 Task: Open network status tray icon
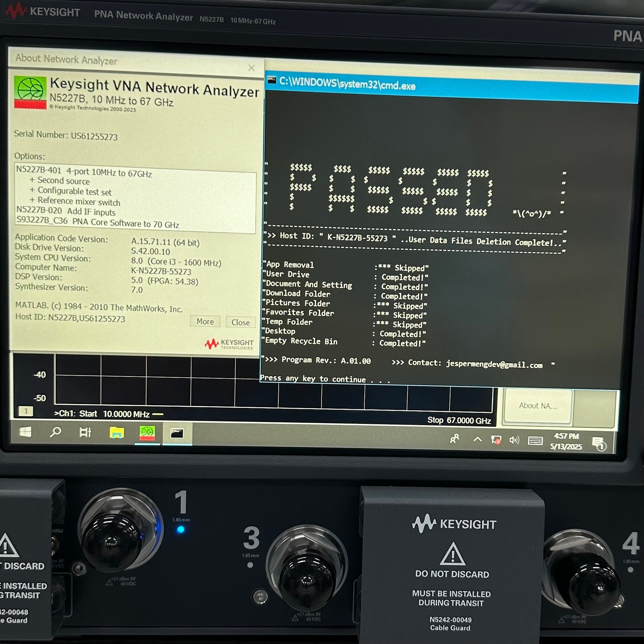[x=496, y=440]
